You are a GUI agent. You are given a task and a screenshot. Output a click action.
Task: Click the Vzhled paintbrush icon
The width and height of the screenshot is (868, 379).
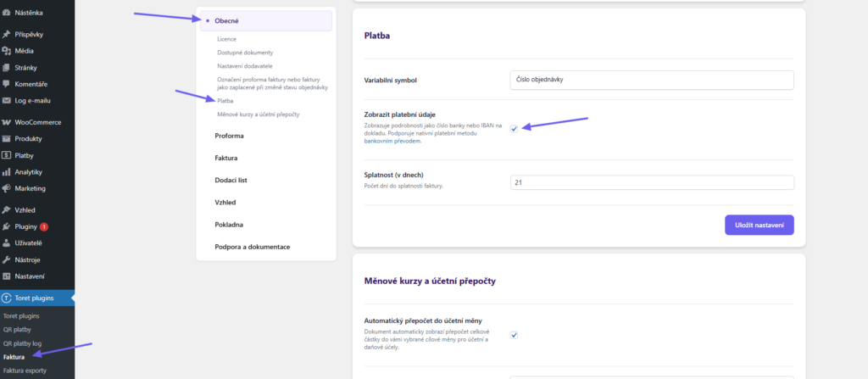click(7, 210)
